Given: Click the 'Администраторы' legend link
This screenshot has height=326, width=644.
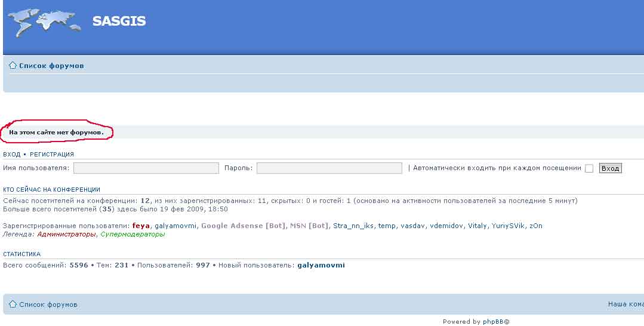Looking at the screenshot, I should [66, 234].
